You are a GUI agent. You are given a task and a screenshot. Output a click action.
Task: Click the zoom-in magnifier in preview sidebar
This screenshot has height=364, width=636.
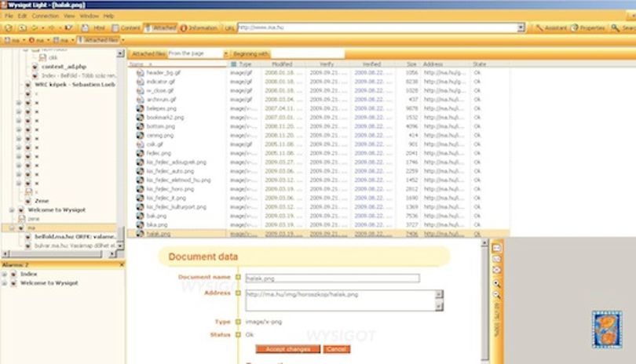496,283
